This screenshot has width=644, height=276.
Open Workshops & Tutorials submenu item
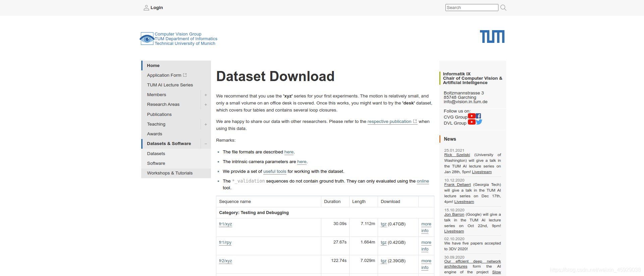coord(170,173)
